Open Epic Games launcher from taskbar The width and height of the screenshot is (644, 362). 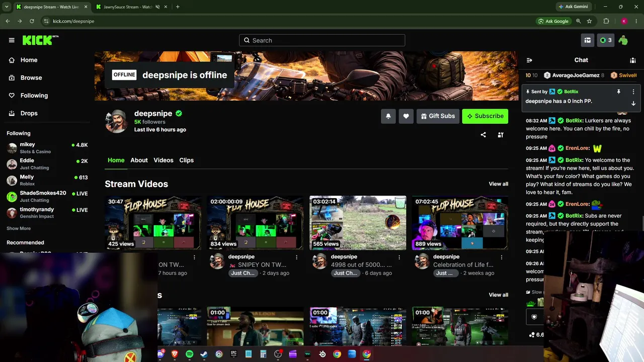tap(233, 354)
